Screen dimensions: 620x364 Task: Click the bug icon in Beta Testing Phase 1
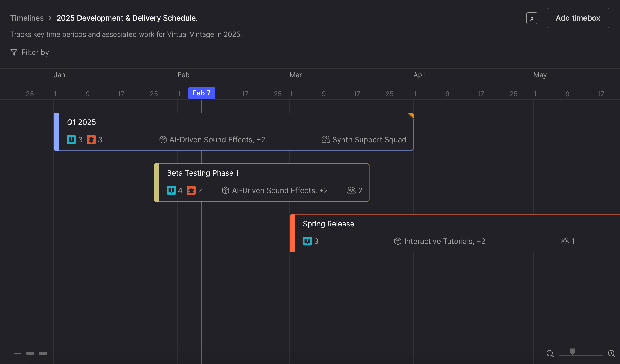pos(191,190)
